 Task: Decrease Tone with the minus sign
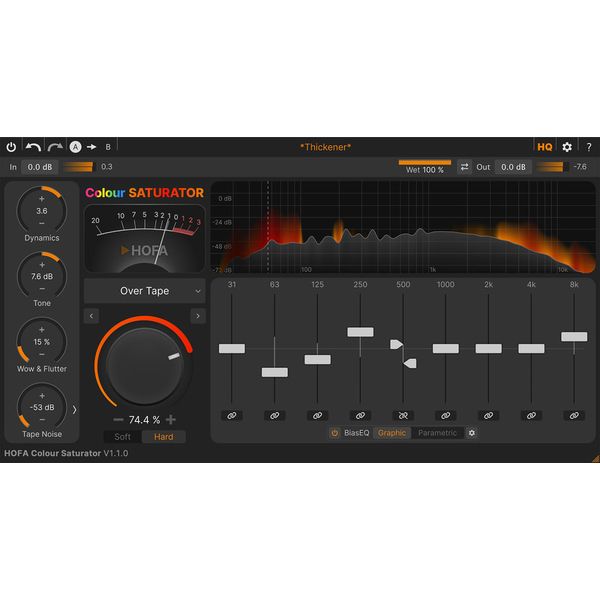pyautogui.click(x=42, y=289)
